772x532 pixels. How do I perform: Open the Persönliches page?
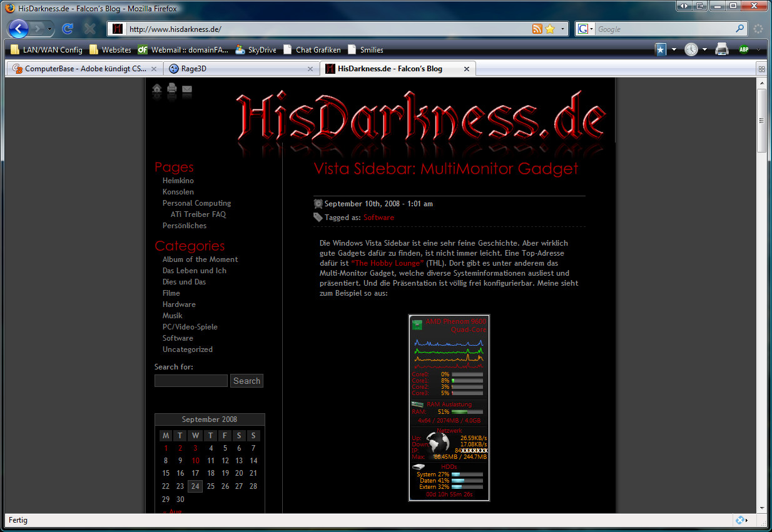185,226
